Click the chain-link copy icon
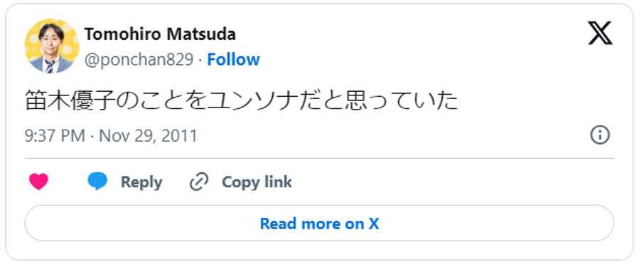644x267 pixels. (x=199, y=182)
